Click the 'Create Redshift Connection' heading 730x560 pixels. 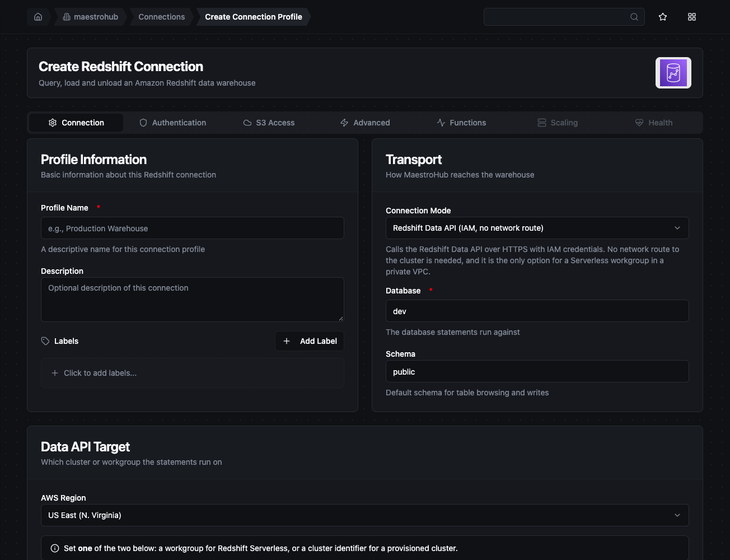pyautogui.click(x=121, y=67)
